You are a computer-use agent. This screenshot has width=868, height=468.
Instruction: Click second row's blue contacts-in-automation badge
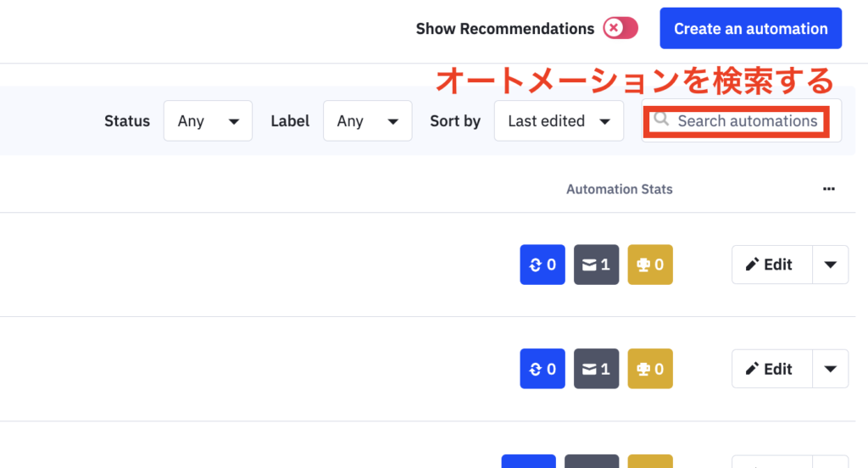click(542, 369)
